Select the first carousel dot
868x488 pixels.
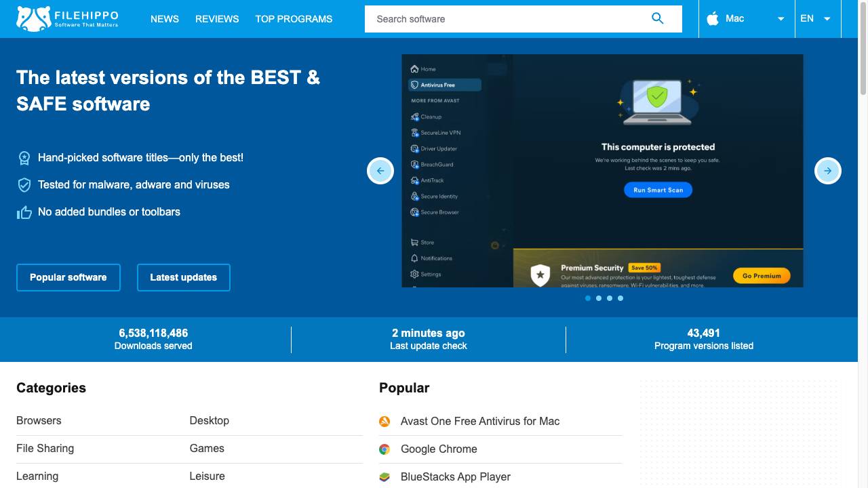click(588, 298)
